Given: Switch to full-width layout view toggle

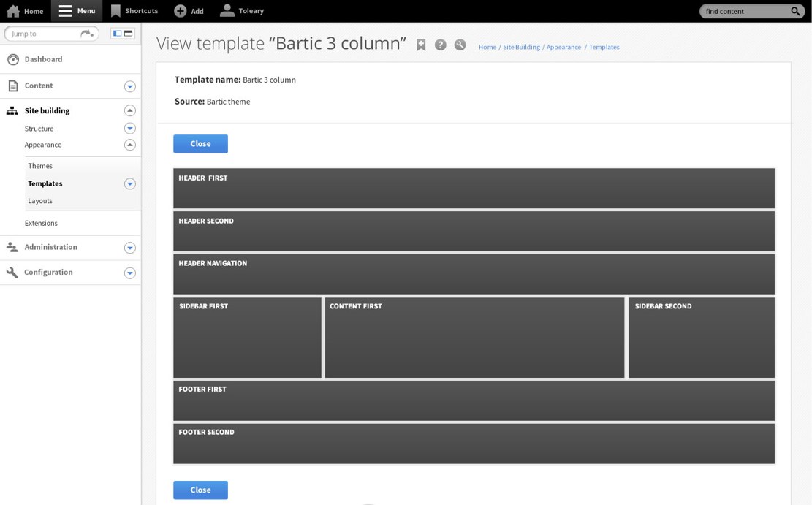Looking at the screenshot, I should [x=129, y=34].
